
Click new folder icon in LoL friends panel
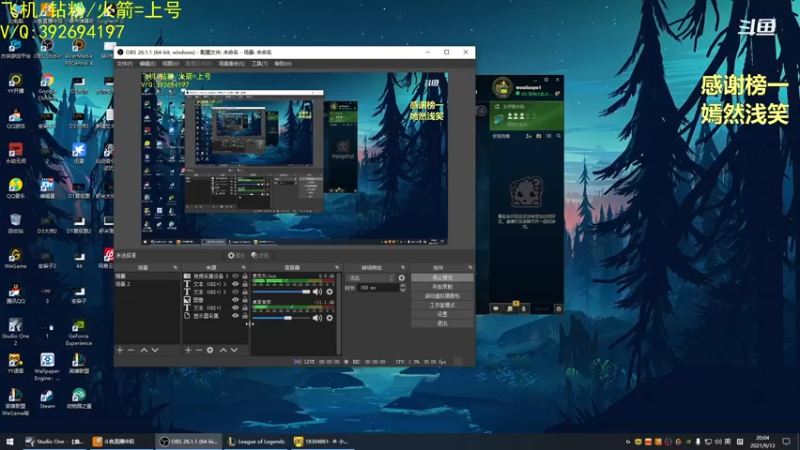tap(539, 136)
